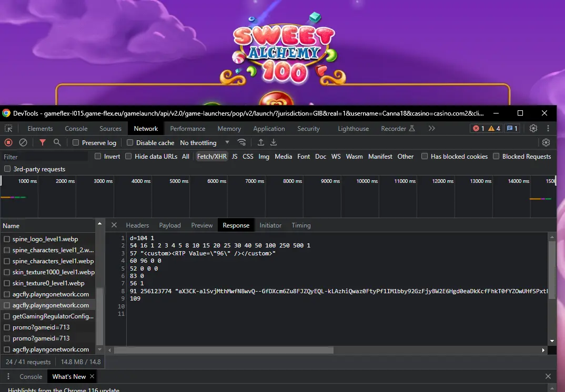
Task: Show the issues count badge
Action: coord(512,129)
